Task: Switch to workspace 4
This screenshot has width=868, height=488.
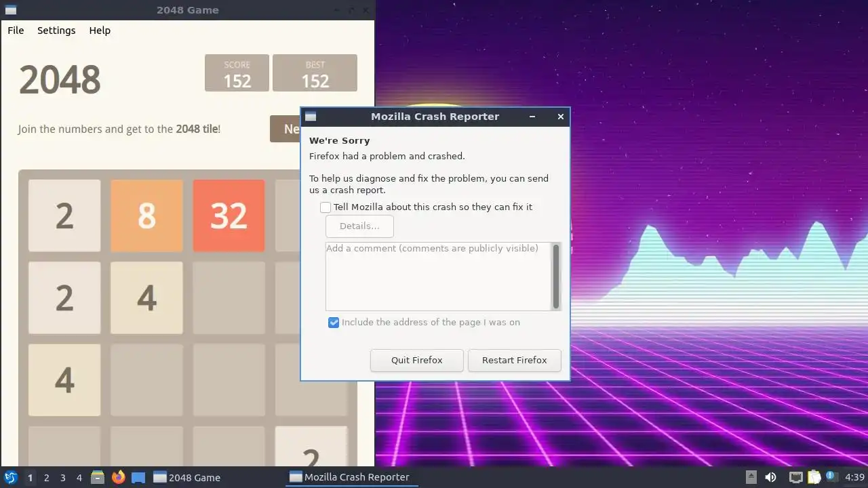Action: [x=79, y=478]
